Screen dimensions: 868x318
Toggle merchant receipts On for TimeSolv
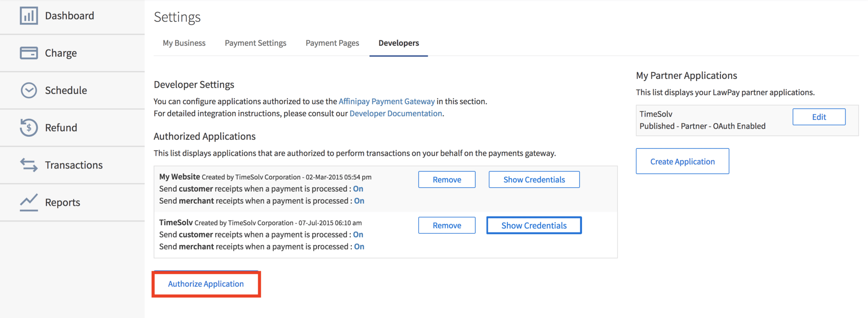pyautogui.click(x=359, y=246)
